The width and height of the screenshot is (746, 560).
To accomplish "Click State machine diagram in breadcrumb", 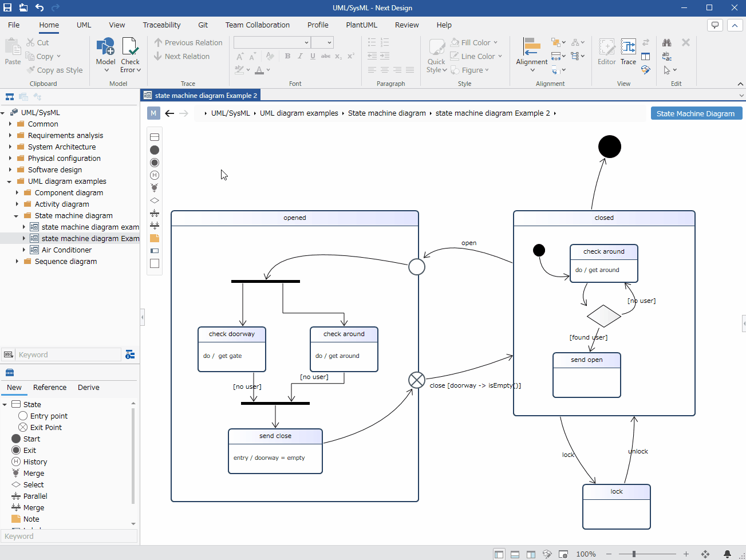I will point(386,113).
